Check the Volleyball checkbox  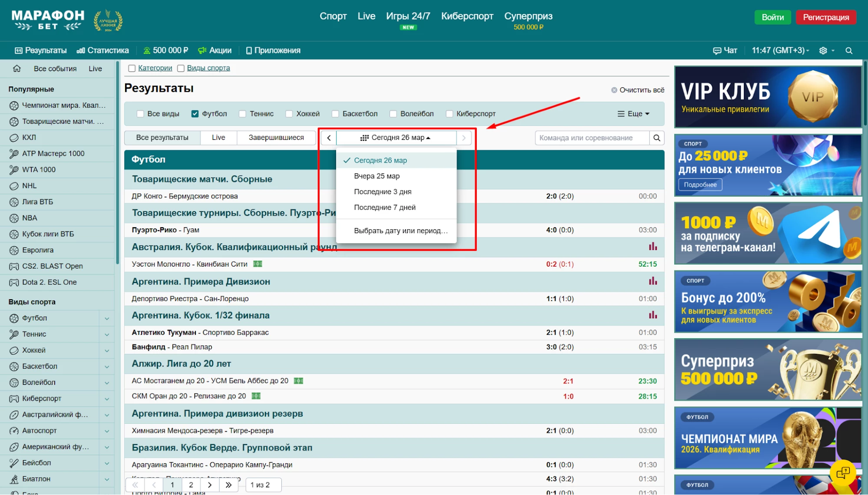[393, 114]
